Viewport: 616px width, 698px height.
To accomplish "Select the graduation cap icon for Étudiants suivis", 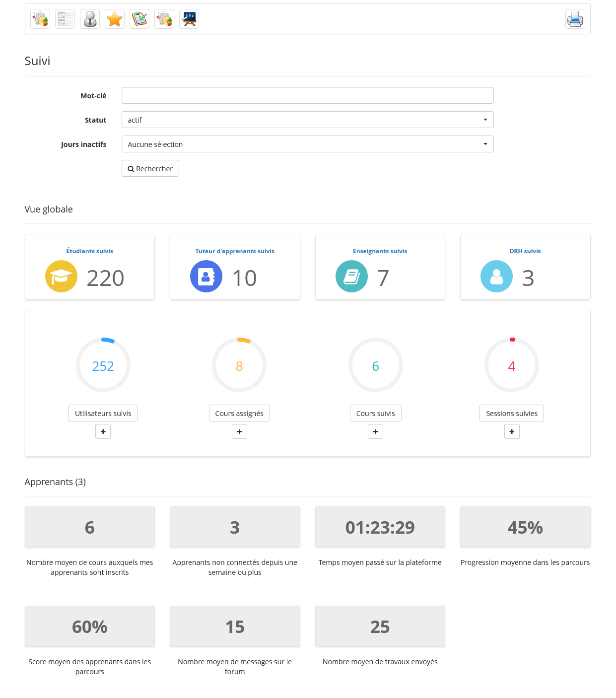I will pos(61,276).
